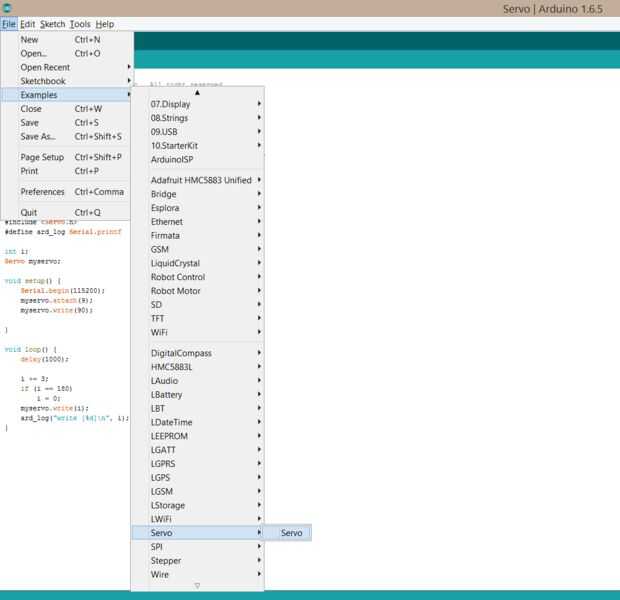This screenshot has width=620, height=600.
Task: Choose Close from File menu
Action: point(66,109)
